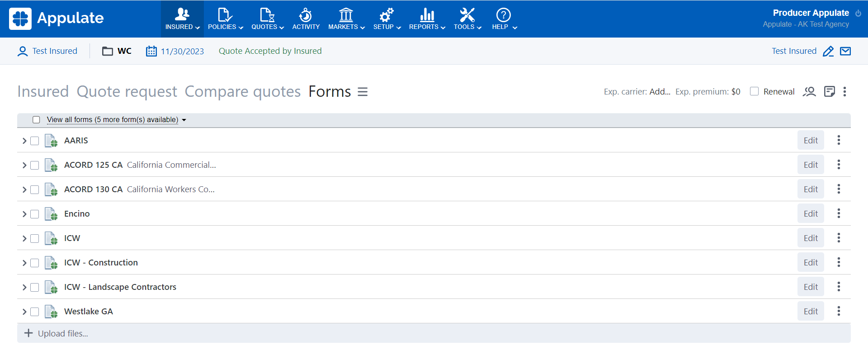Open the Activity stopwatch icon
868x355 pixels.
306,15
